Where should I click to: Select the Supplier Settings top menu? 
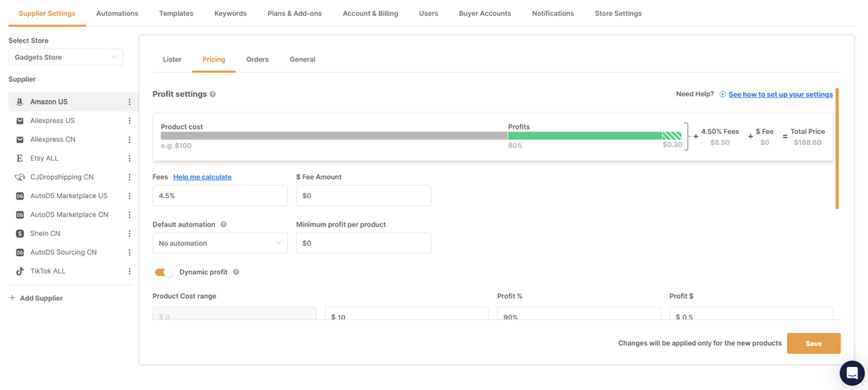(x=47, y=13)
